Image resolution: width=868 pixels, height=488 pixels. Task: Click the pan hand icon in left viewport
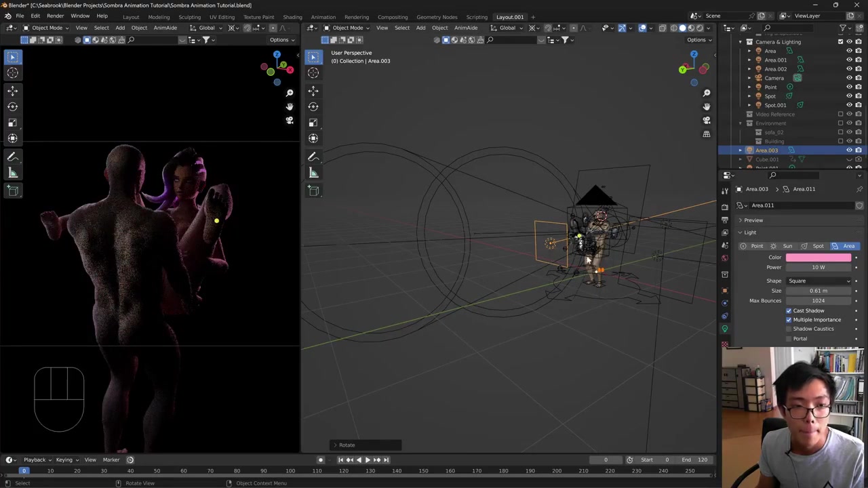tap(290, 106)
